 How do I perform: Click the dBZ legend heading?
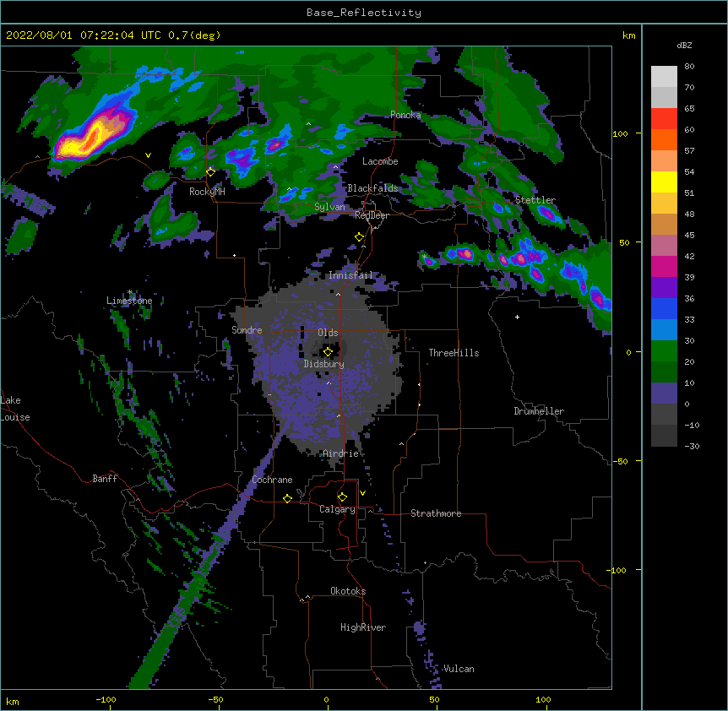(x=684, y=45)
